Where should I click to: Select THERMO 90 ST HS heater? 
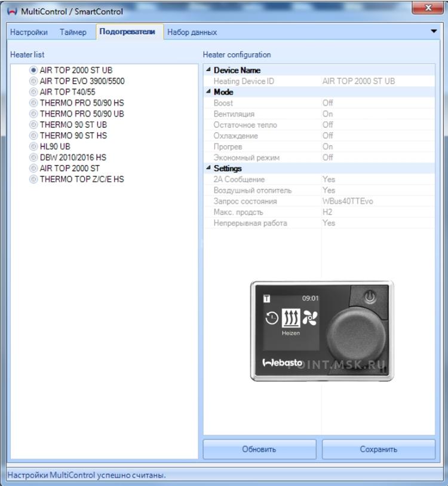coord(68,136)
